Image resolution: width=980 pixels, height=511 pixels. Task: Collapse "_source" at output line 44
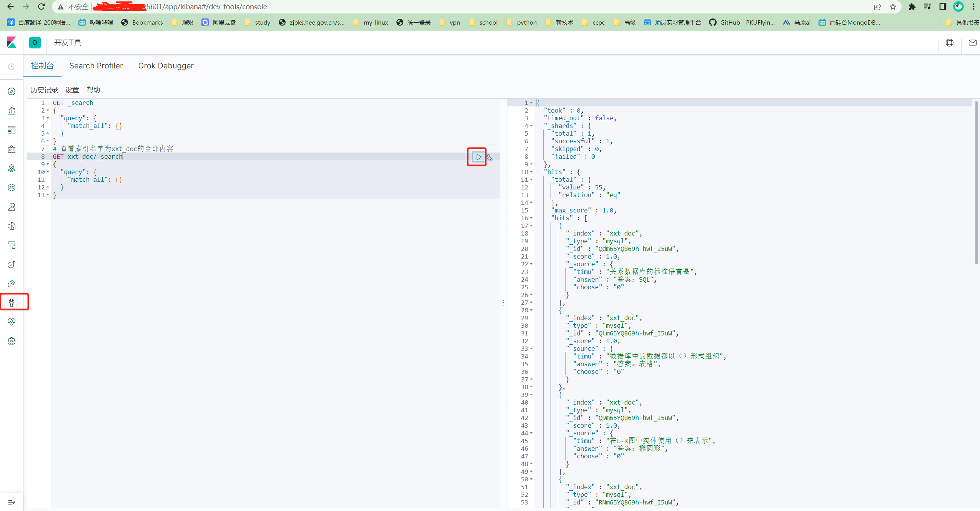click(x=531, y=433)
